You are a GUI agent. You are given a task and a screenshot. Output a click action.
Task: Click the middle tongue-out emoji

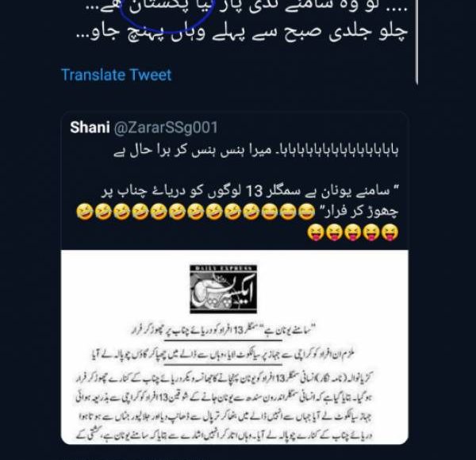(x=353, y=232)
